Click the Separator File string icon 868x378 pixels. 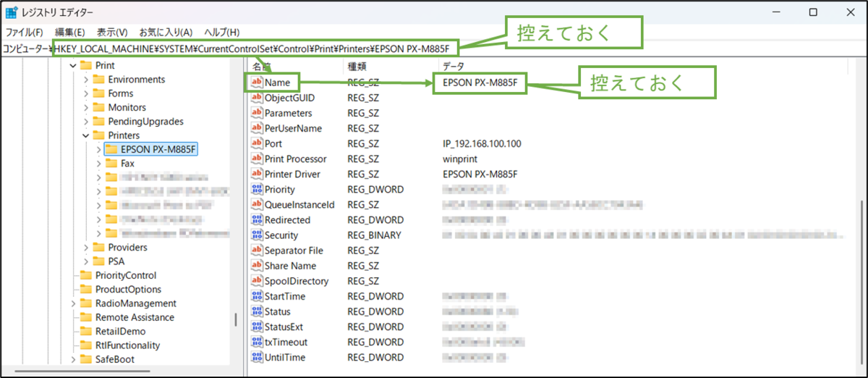click(257, 250)
